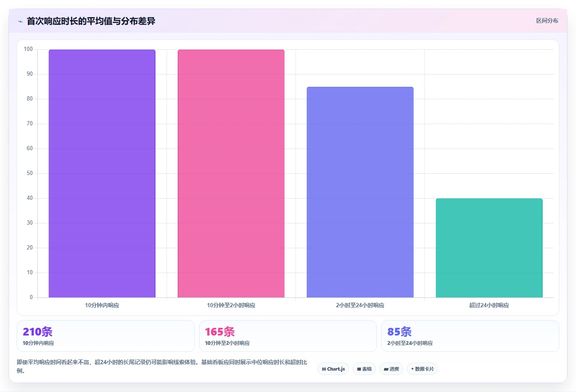Click the teal 超过24小时响应 bar
576x392 pixels.
tap(489, 248)
